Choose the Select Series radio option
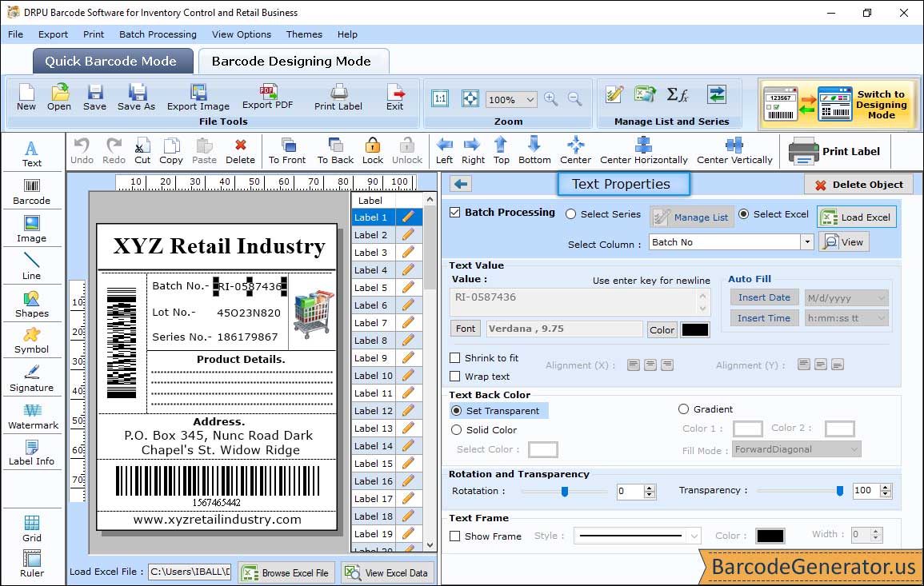 tap(570, 214)
